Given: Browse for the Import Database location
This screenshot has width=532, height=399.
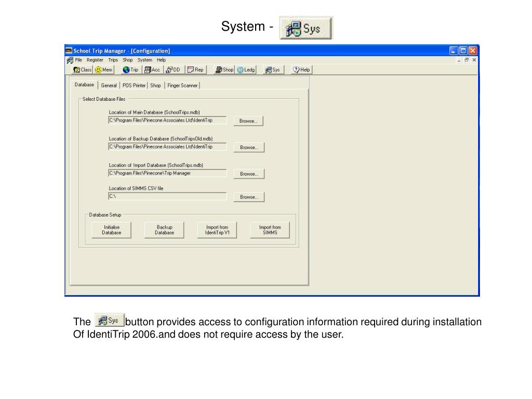Looking at the screenshot, I should (x=249, y=174).
